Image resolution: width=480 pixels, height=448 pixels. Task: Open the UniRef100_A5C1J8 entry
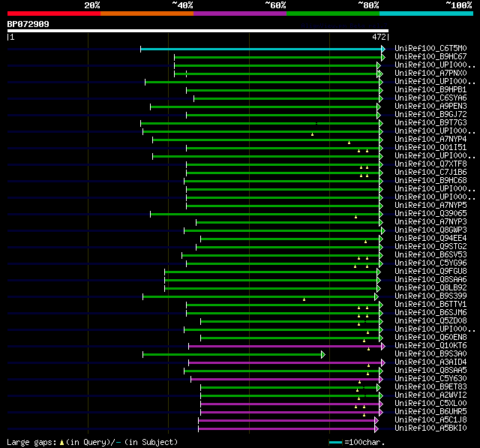[430, 420]
